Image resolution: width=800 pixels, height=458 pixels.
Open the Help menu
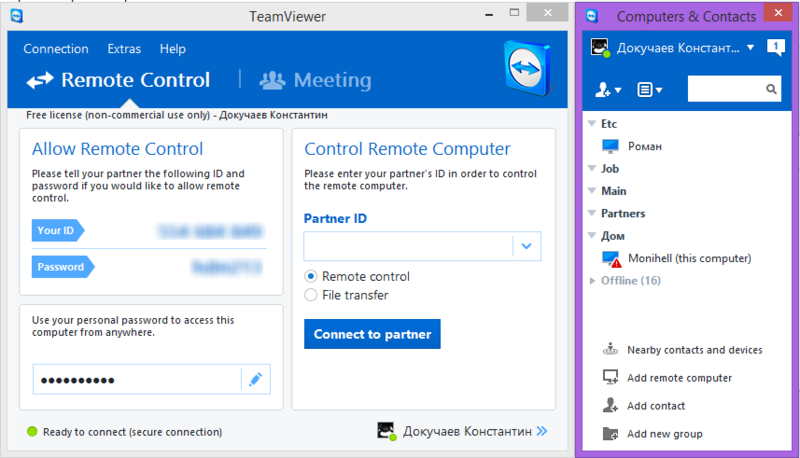click(172, 49)
